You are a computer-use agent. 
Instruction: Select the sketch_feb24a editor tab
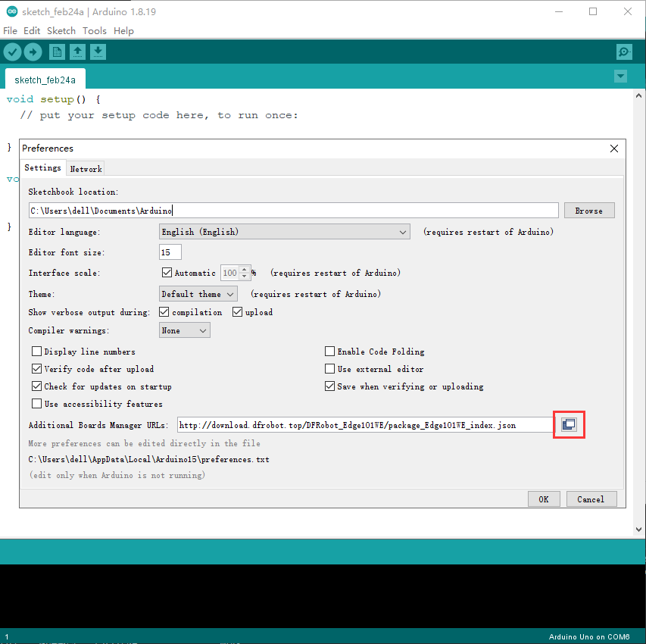45,80
